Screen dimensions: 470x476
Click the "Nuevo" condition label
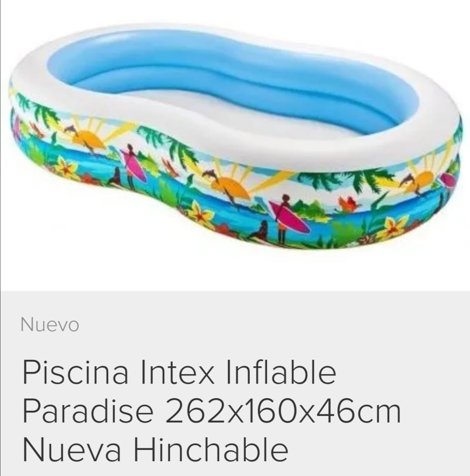[50, 325]
